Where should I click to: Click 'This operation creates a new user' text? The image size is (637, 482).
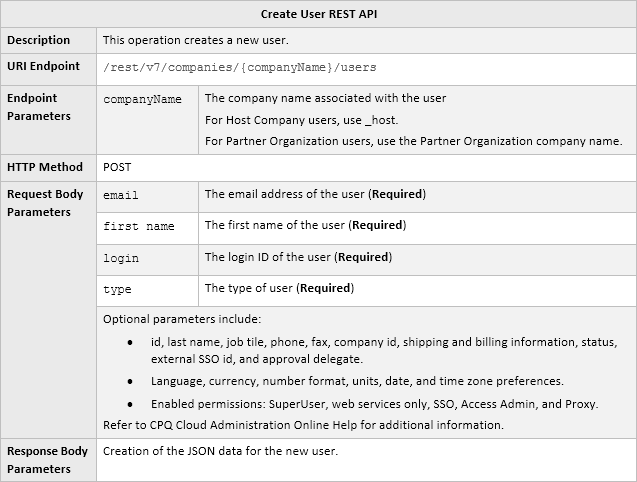coord(196,40)
